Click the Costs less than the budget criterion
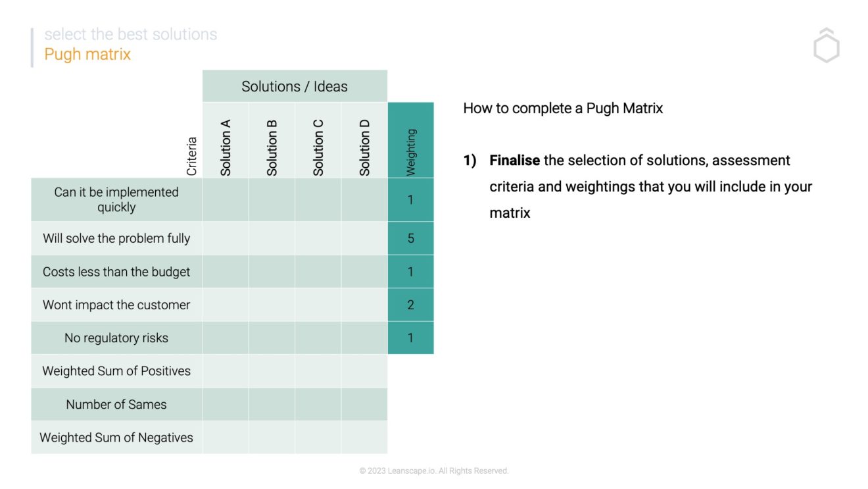The height and width of the screenshot is (489, 868). pyautogui.click(x=116, y=272)
